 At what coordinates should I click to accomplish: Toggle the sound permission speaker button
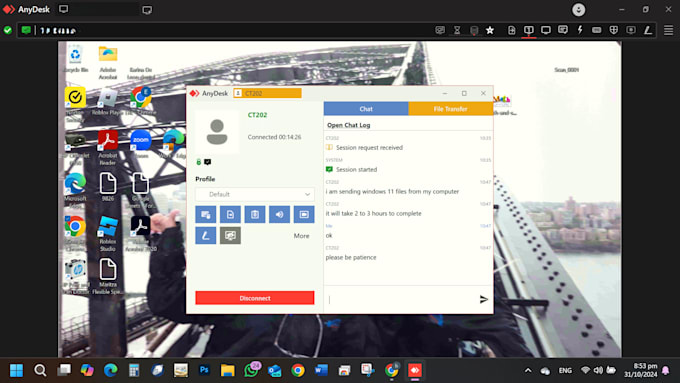279,214
